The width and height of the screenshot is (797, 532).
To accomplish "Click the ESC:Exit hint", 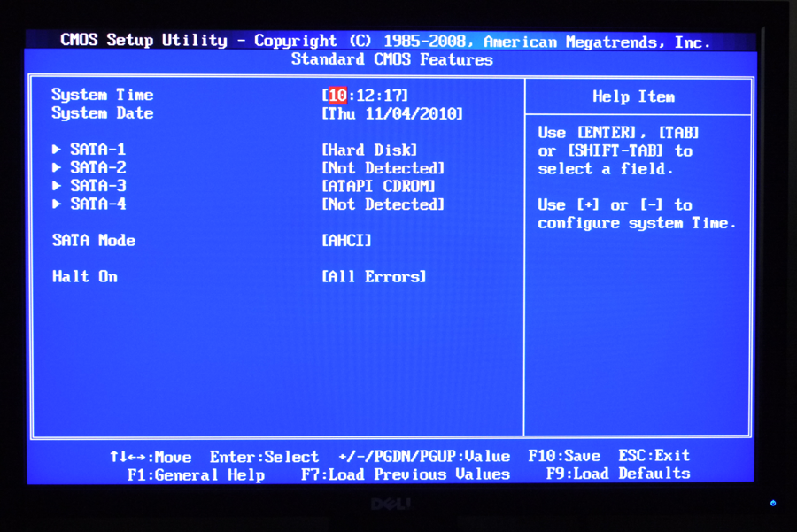I will (x=654, y=455).
